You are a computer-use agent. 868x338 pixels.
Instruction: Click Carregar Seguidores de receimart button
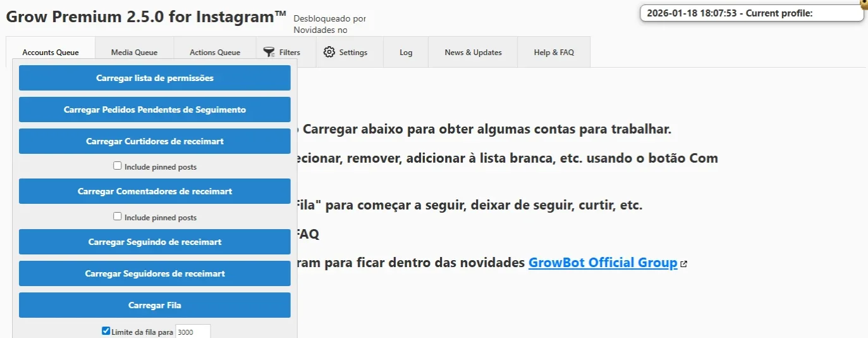pyautogui.click(x=155, y=273)
